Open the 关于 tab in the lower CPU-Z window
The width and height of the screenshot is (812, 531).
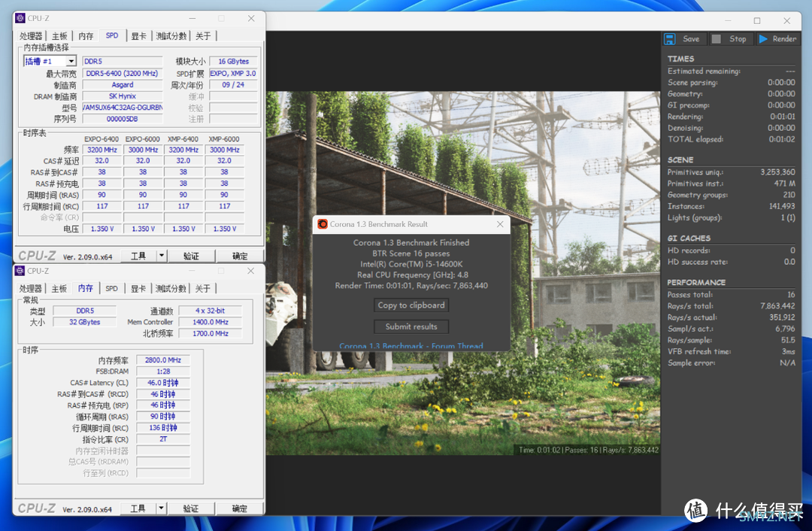click(x=203, y=289)
